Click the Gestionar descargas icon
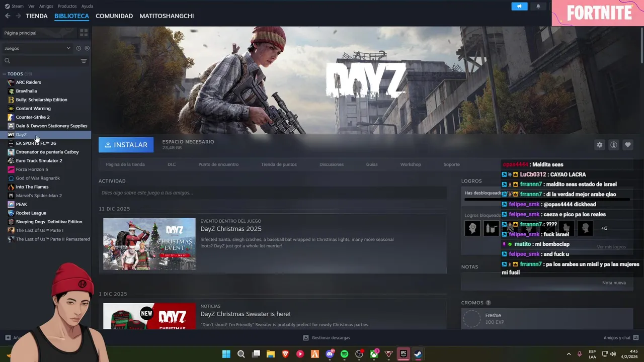This screenshot has height=362, width=644. [x=306, y=338]
